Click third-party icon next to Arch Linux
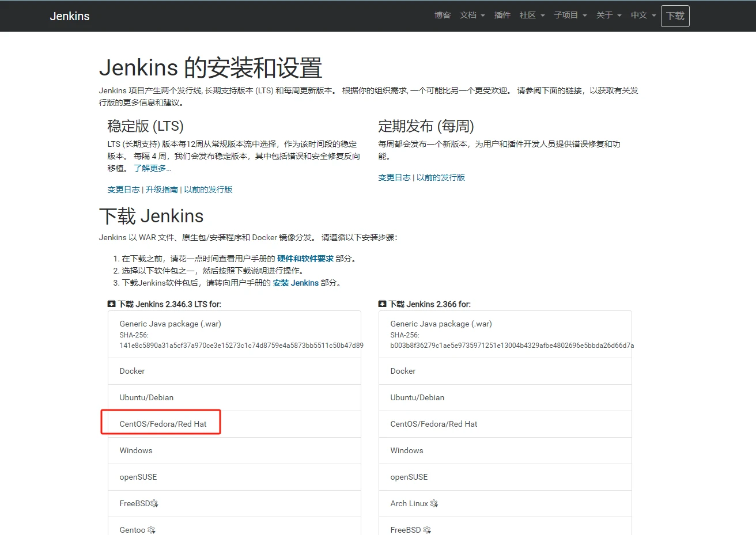The width and height of the screenshot is (756, 535). (x=434, y=504)
